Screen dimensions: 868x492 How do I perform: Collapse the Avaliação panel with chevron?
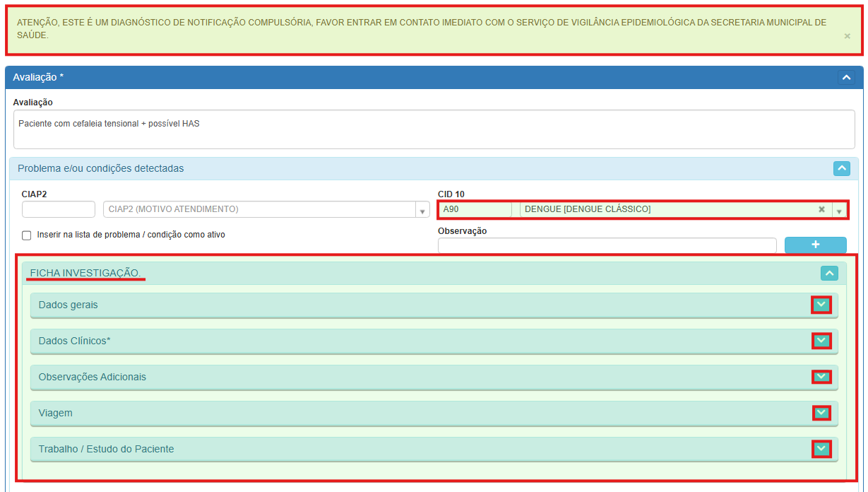point(846,78)
